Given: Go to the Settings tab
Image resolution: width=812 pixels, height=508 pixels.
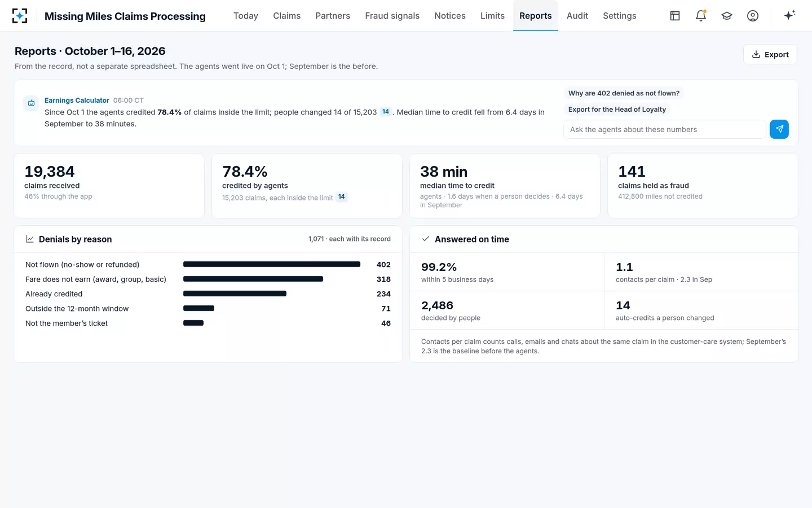Looking at the screenshot, I should [x=620, y=16].
